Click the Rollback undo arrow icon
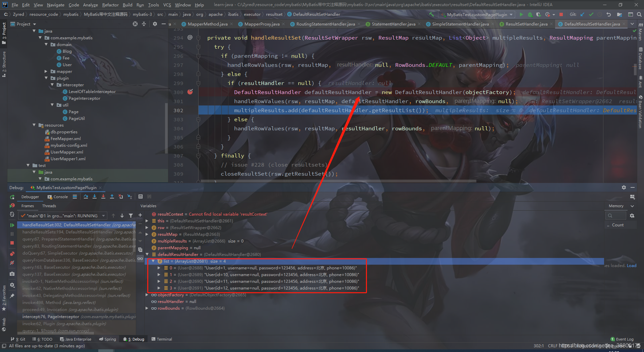 point(608,14)
